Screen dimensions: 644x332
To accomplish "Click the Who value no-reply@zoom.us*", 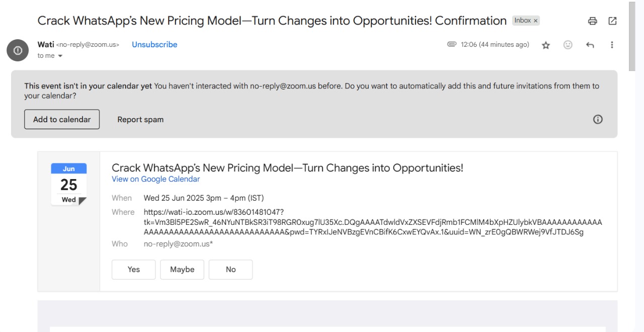I will [178, 243].
